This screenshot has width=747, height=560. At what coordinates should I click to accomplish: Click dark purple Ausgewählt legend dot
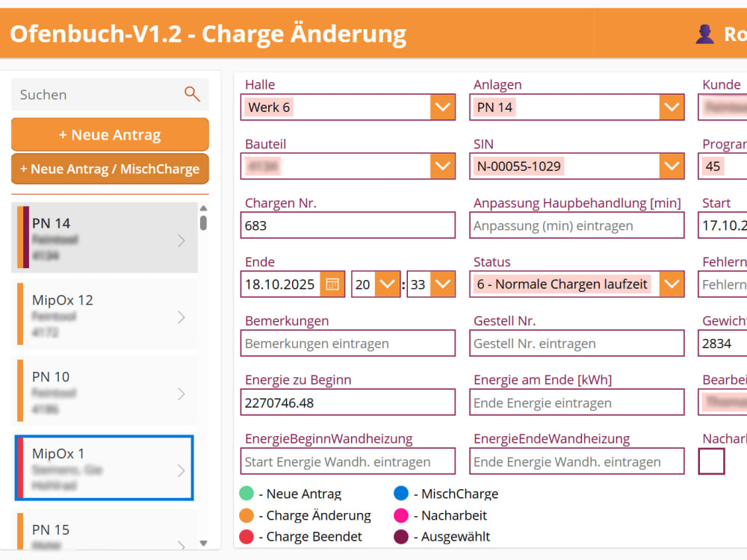tap(401, 536)
